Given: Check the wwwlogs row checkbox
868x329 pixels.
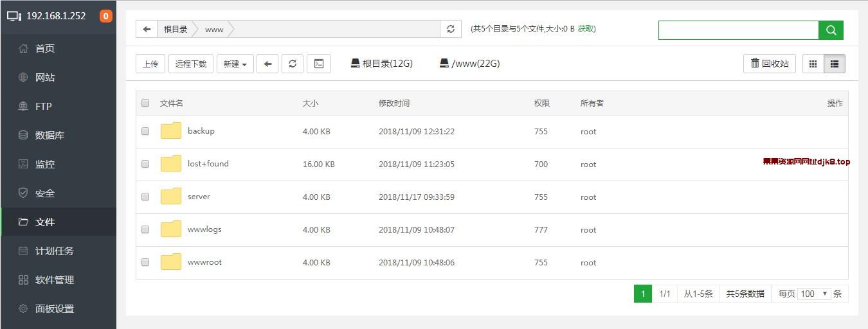Looking at the screenshot, I should (x=145, y=229).
